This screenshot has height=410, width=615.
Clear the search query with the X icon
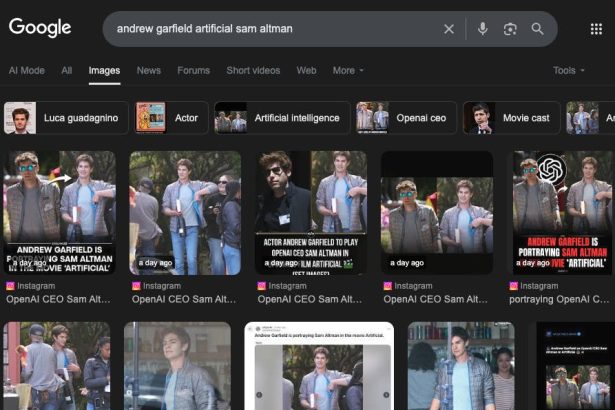[x=449, y=29]
